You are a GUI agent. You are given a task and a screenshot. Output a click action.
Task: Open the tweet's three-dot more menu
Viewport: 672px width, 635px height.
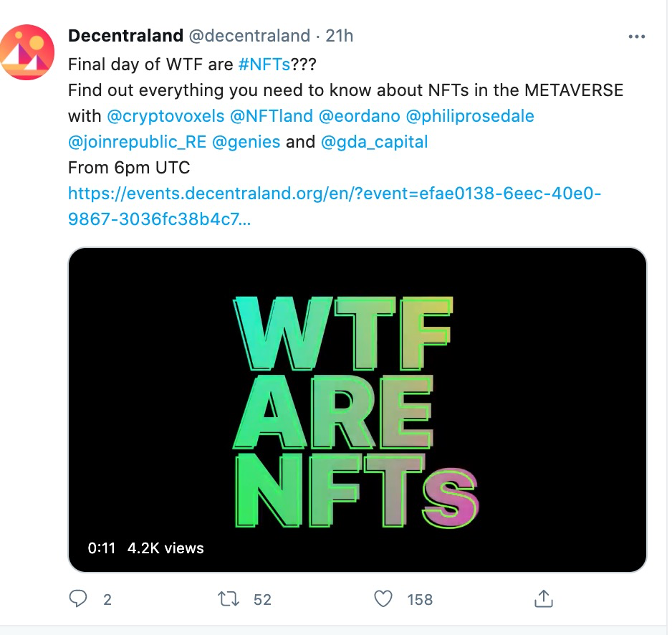click(x=636, y=37)
